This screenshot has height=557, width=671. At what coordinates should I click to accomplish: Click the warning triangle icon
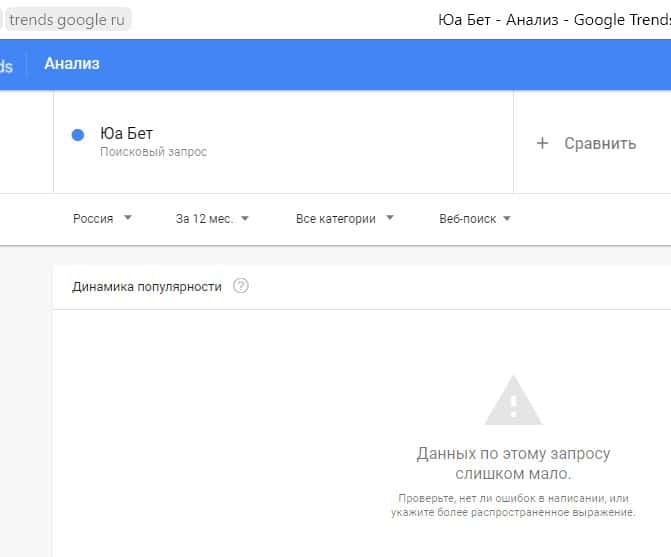tap(513, 401)
